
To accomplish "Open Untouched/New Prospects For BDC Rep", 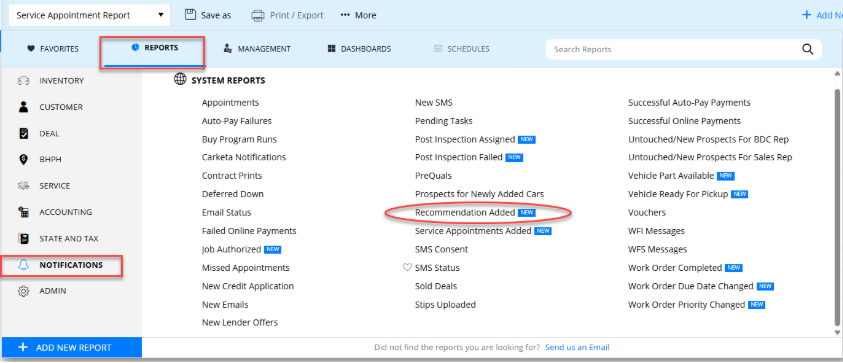I will (x=709, y=139).
